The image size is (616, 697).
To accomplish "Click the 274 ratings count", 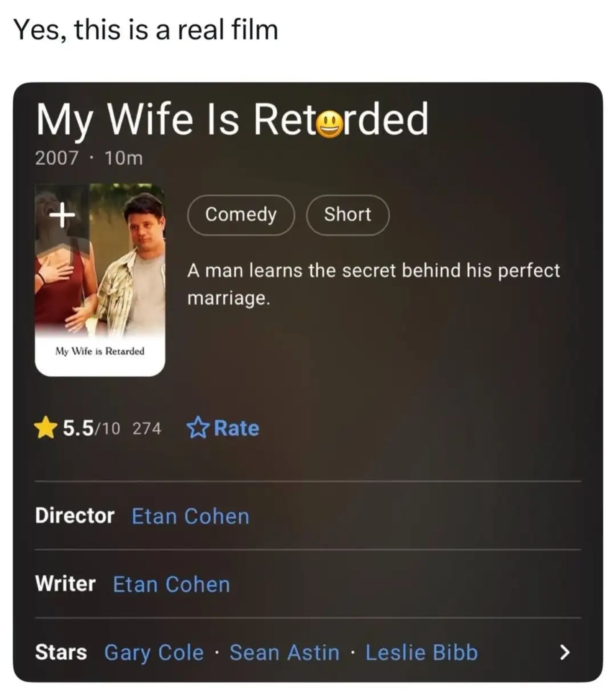I will click(147, 428).
